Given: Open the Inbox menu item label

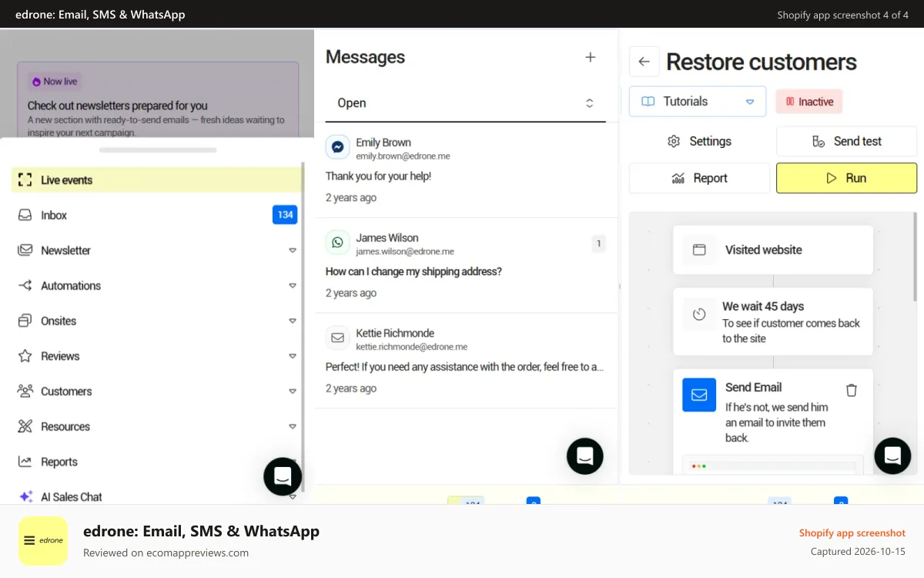Looking at the screenshot, I should tap(54, 215).
